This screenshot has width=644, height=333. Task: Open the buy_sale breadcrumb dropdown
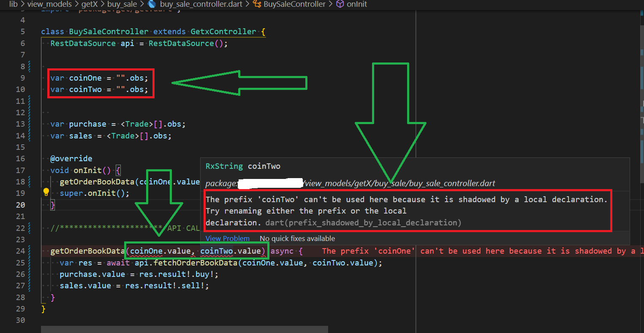pyautogui.click(x=122, y=5)
